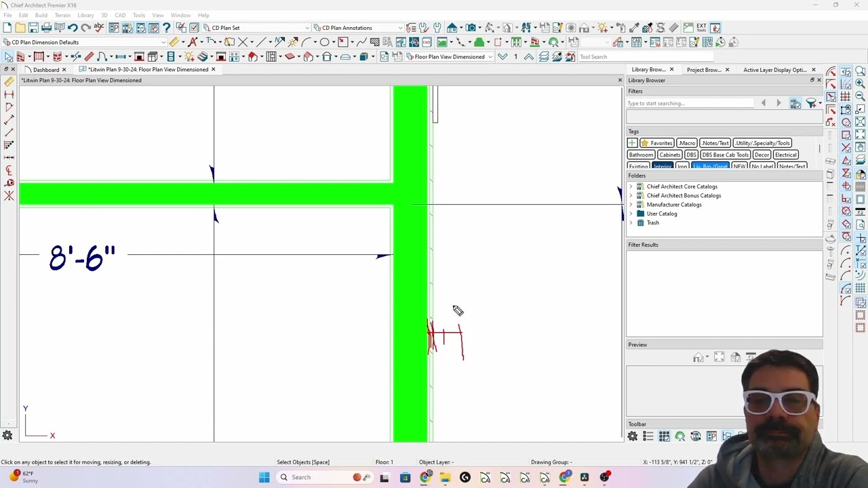The width and height of the screenshot is (868, 488).
Task: Click the EXT Tools icon
Action: click(701, 28)
